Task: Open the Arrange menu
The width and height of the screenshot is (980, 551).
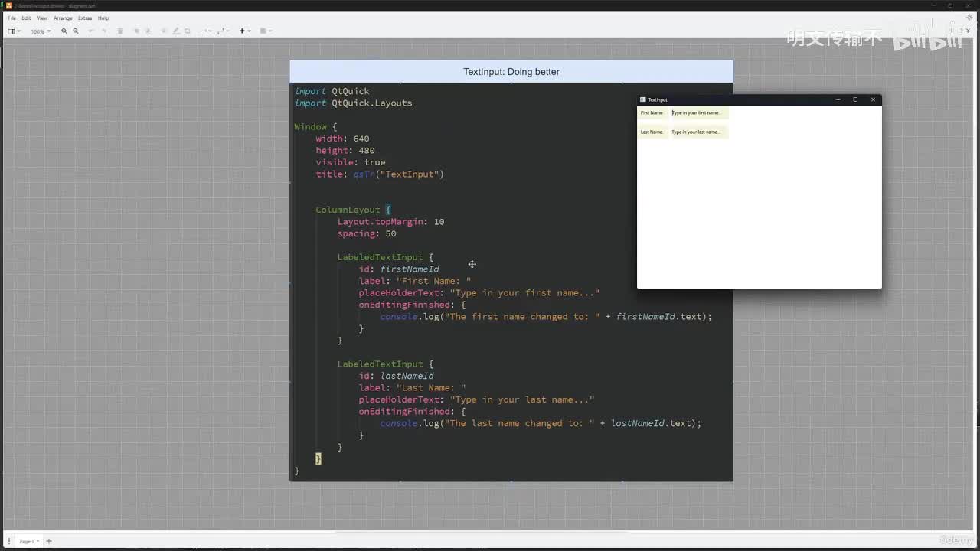Action: click(63, 18)
